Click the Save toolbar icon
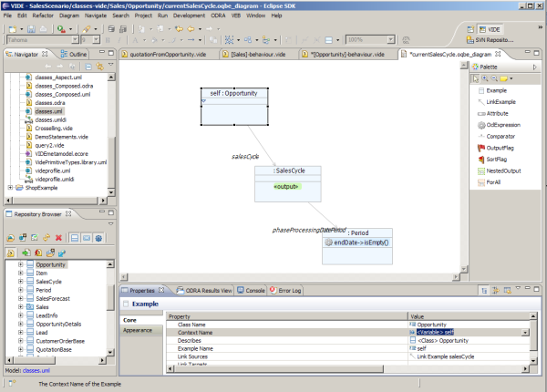The image size is (547, 392). pos(31,29)
